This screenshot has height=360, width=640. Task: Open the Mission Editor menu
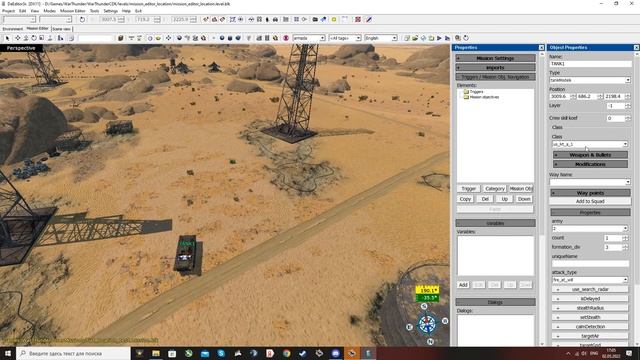click(73, 11)
